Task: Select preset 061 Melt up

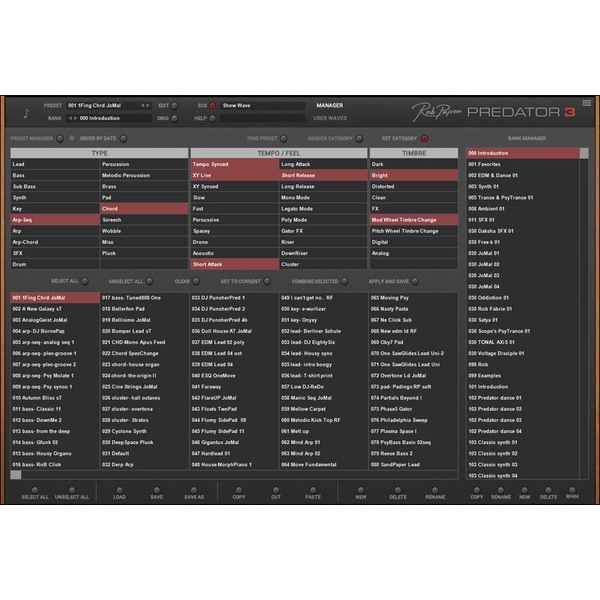Action: pyautogui.click(x=323, y=431)
